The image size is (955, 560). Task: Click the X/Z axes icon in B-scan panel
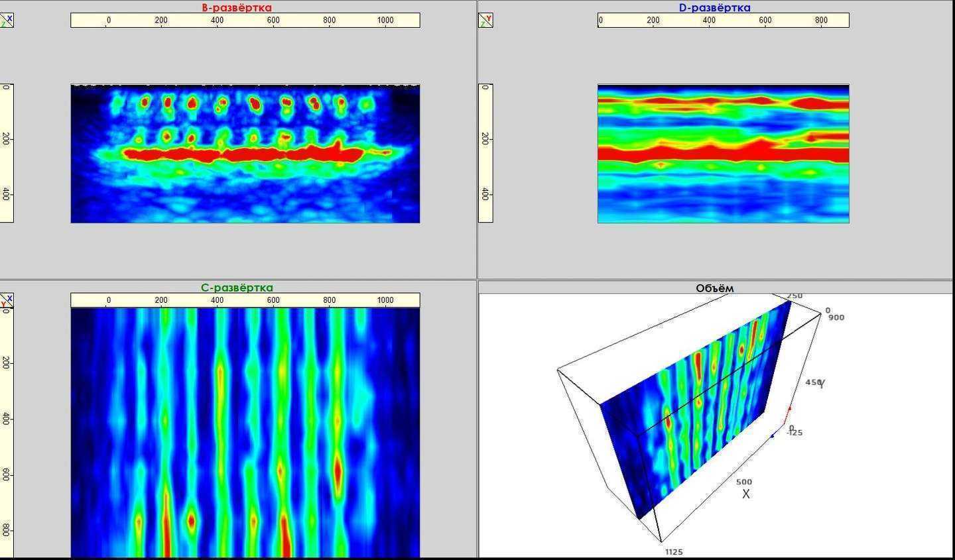tap(6, 20)
